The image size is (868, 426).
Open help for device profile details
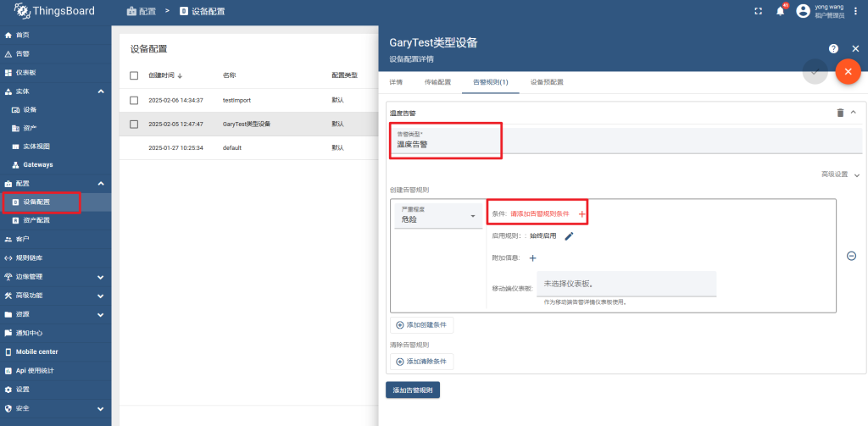(x=833, y=48)
